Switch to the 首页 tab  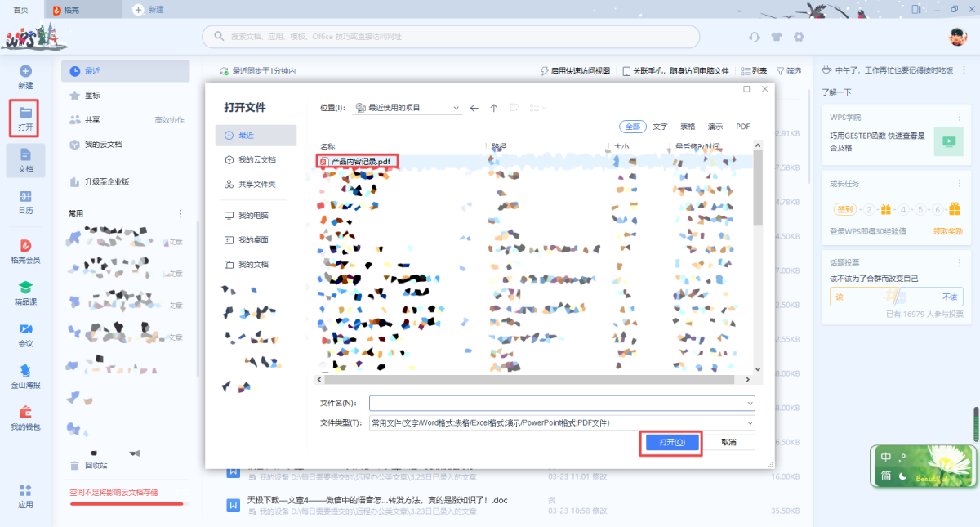click(21, 10)
